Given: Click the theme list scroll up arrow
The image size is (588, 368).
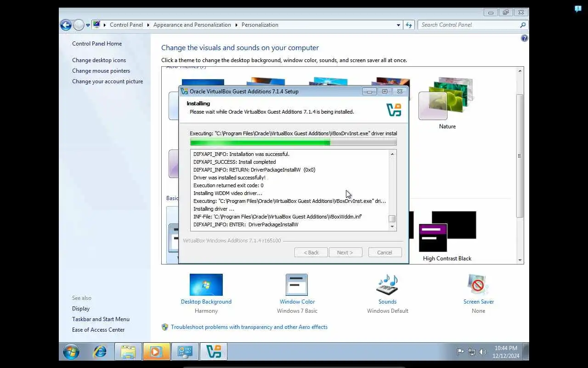Looking at the screenshot, I should click(520, 71).
